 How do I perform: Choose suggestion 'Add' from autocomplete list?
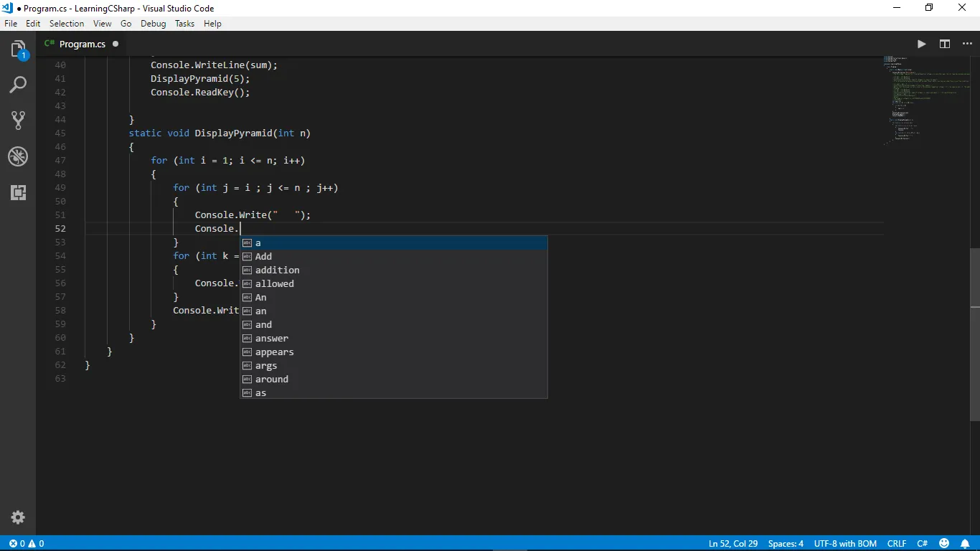pos(394,256)
